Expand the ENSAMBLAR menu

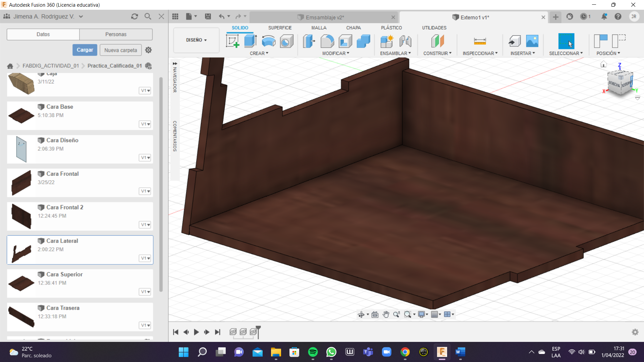click(x=395, y=53)
